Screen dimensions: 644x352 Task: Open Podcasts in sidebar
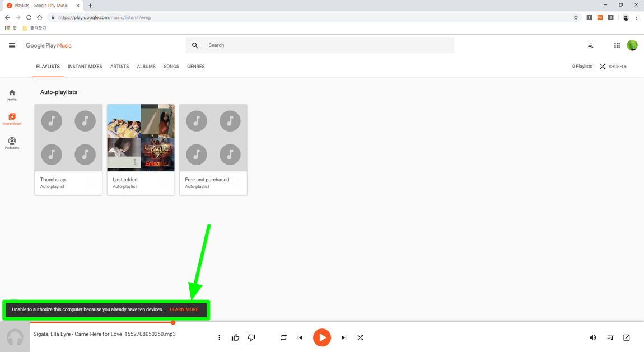pyautogui.click(x=12, y=143)
